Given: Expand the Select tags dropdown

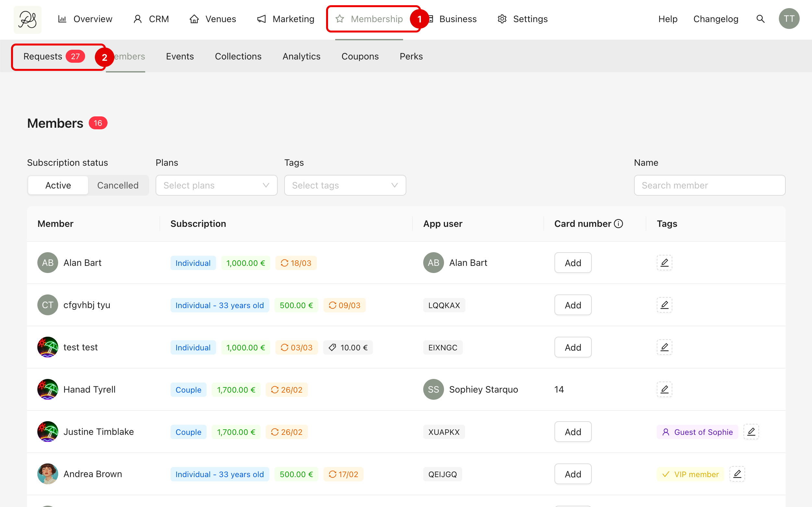Looking at the screenshot, I should [345, 186].
